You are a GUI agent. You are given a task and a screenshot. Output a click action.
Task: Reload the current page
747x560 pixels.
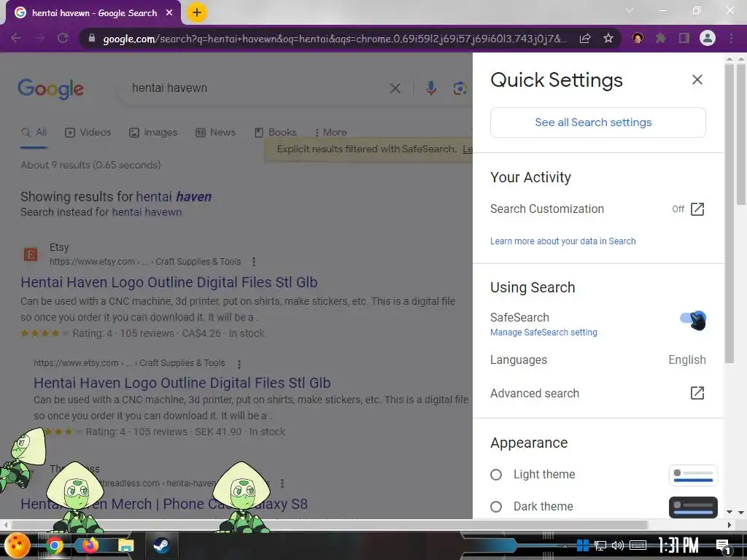[63, 38]
